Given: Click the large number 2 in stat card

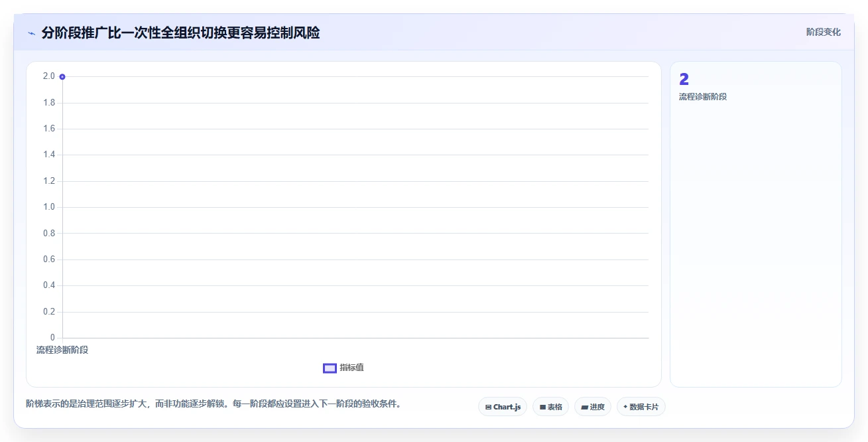Looking at the screenshot, I should [x=684, y=80].
